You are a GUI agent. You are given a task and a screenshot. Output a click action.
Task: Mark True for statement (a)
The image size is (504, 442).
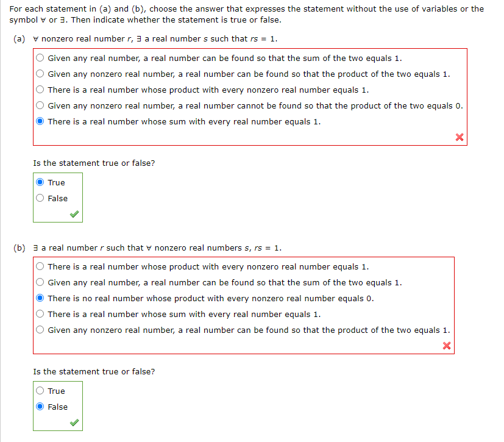pyautogui.click(x=39, y=182)
